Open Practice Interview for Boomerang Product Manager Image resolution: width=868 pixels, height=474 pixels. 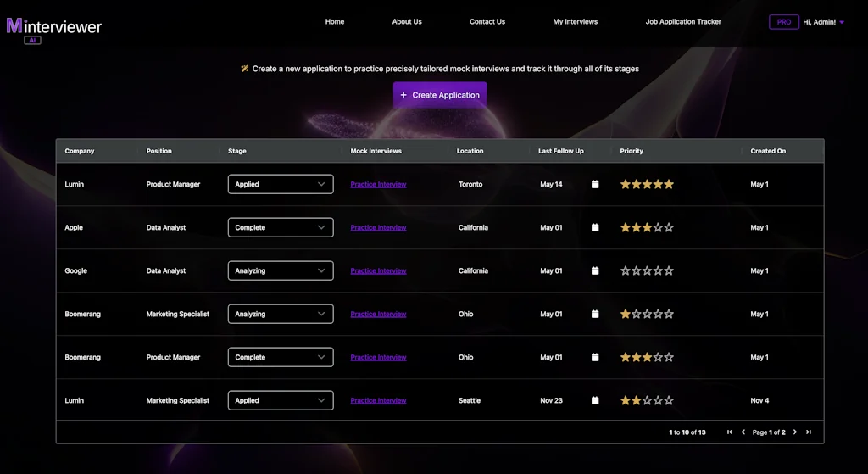pyautogui.click(x=378, y=357)
